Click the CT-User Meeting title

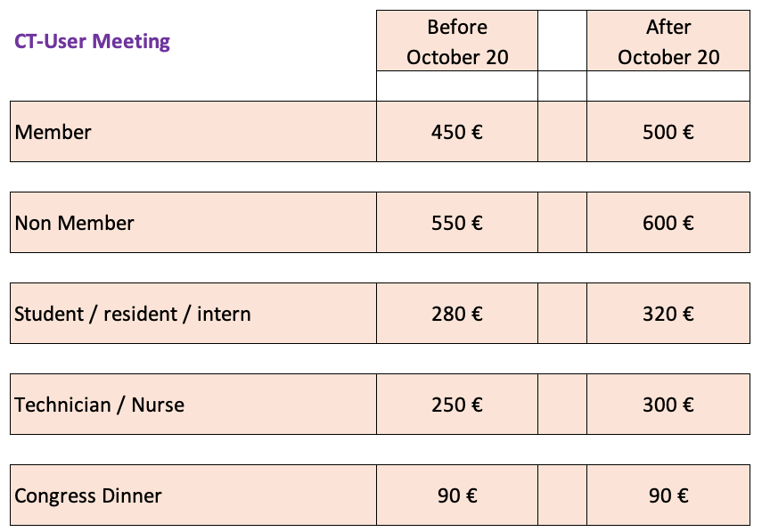tap(92, 41)
